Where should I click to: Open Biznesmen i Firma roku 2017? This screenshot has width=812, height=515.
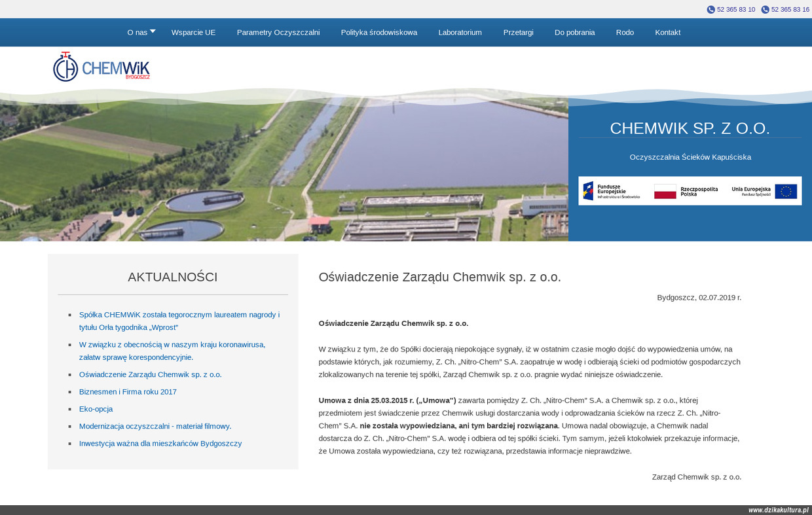pos(128,391)
